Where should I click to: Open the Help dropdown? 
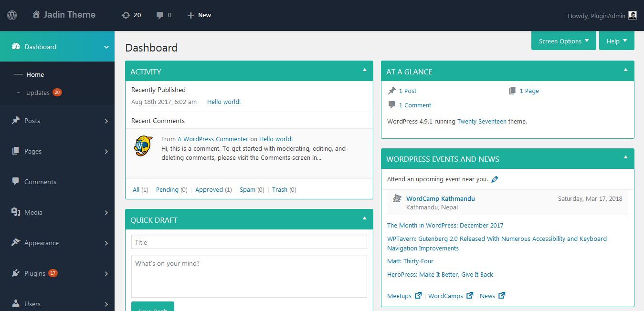pyautogui.click(x=617, y=41)
